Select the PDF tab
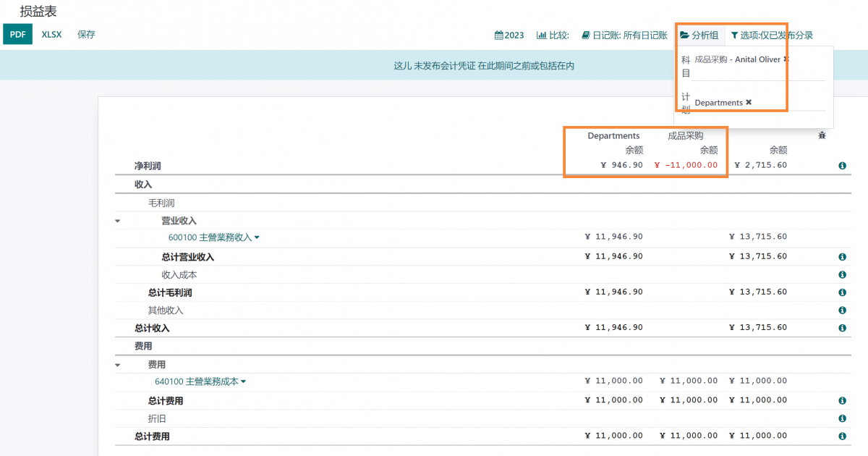 17,34
